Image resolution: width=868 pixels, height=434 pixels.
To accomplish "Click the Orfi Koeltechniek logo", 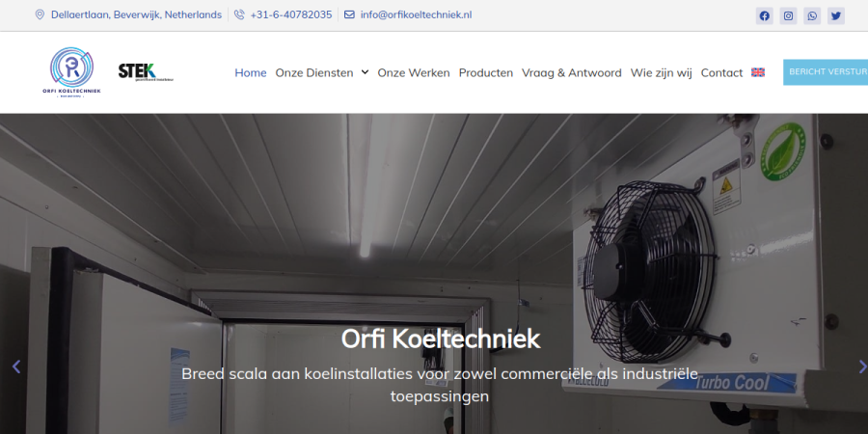I will click(x=72, y=72).
